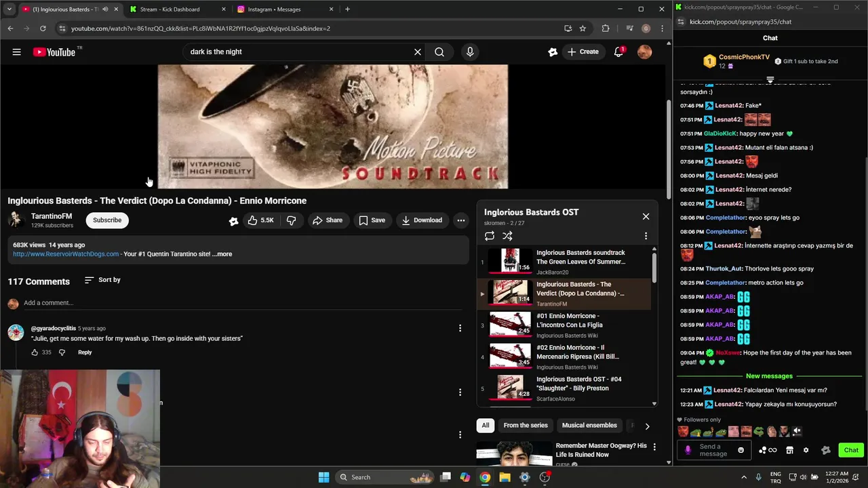Select the Musical ensembles chip

coord(589,426)
